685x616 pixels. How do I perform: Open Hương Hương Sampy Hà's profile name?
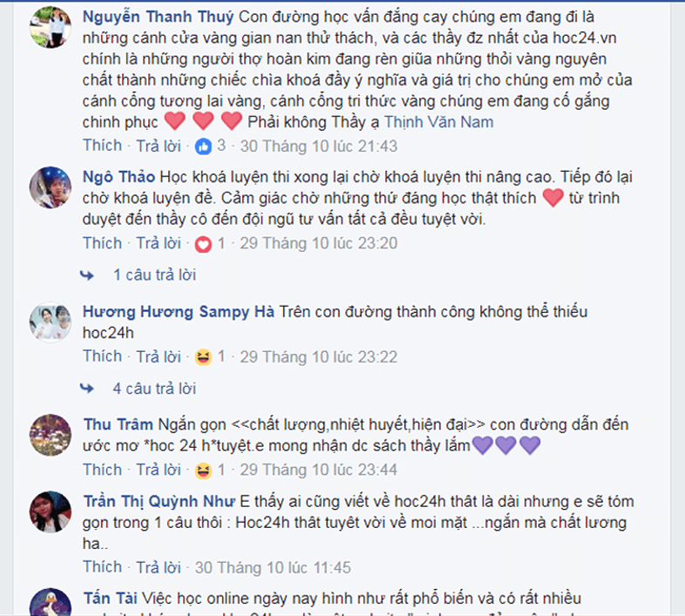pyautogui.click(x=179, y=312)
